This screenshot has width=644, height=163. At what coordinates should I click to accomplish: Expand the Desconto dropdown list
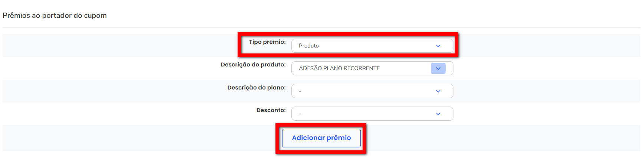372,114
